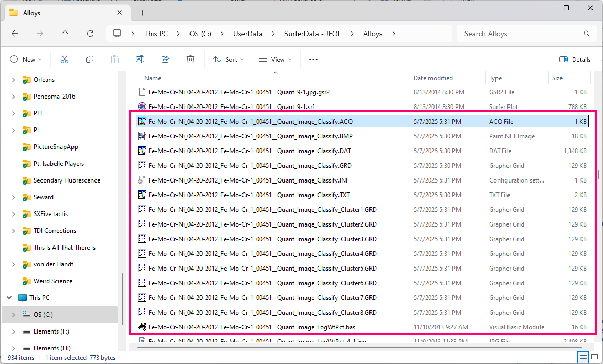This screenshot has height=364, width=603.
Task: Click the New button
Action: (25, 60)
